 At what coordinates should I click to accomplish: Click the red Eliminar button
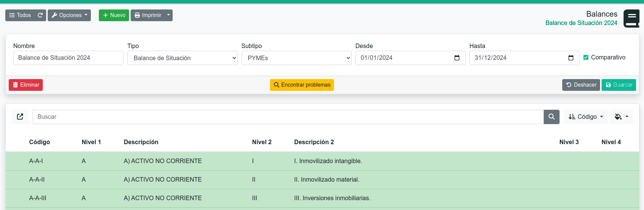click(x=26, y=85)
